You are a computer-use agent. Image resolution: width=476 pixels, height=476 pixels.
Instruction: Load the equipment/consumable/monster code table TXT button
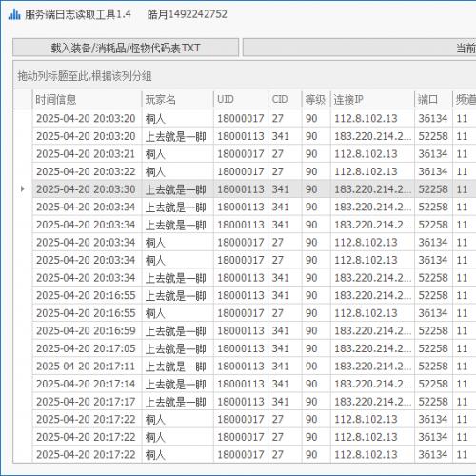coord(126,48)
